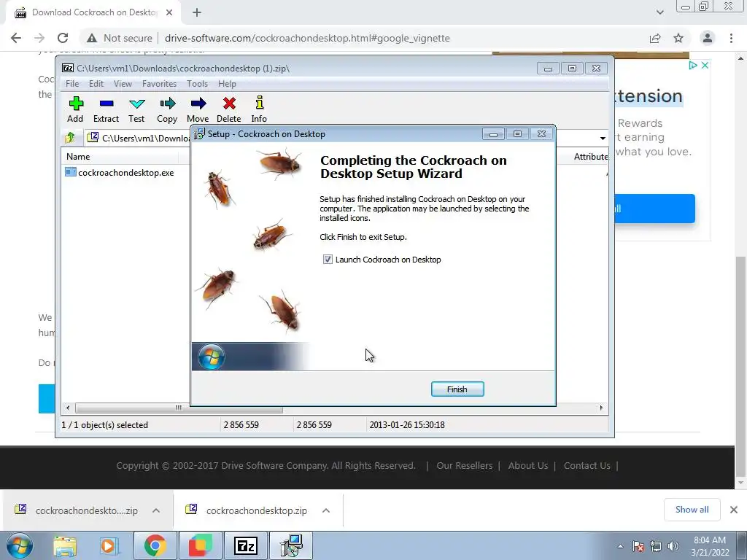Open options for cockroachondesktop.zip download

coord(326,510)
